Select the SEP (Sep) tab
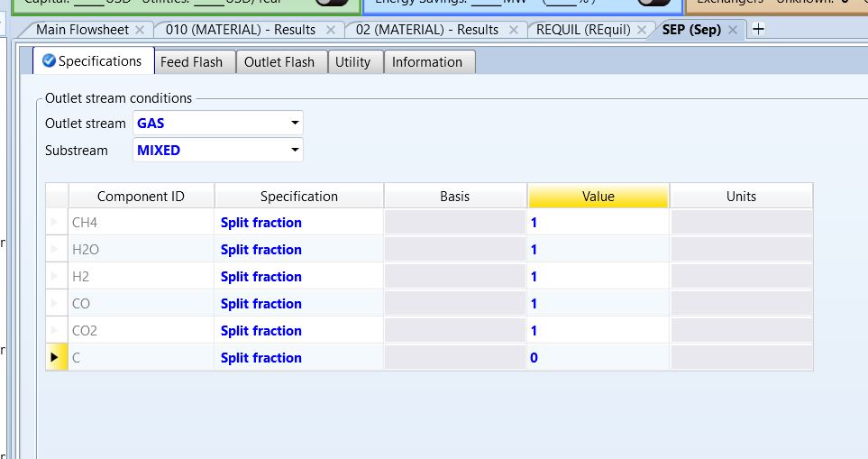Screen dimensions: 868x459 (691, 30)
